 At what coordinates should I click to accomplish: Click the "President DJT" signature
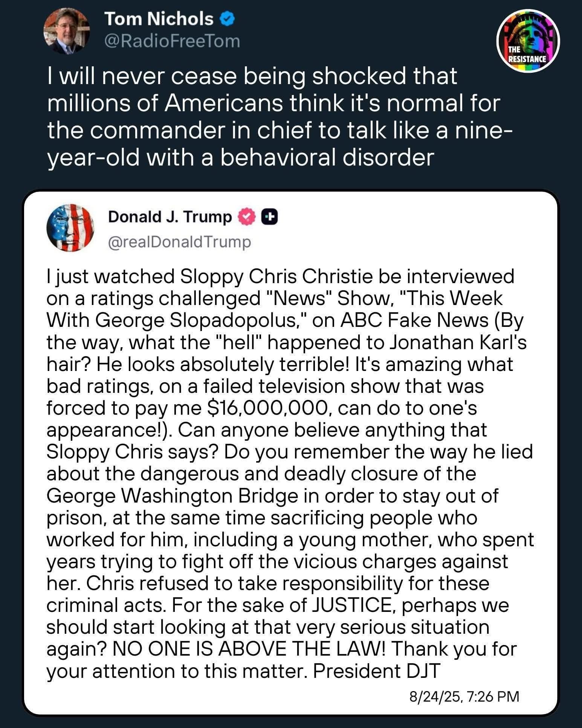376,671
